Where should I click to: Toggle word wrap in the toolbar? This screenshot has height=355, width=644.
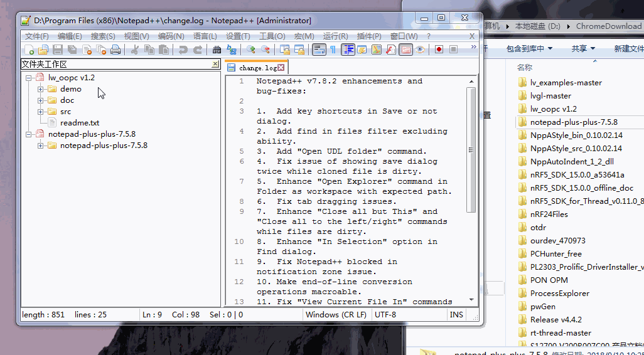[319, 50]
